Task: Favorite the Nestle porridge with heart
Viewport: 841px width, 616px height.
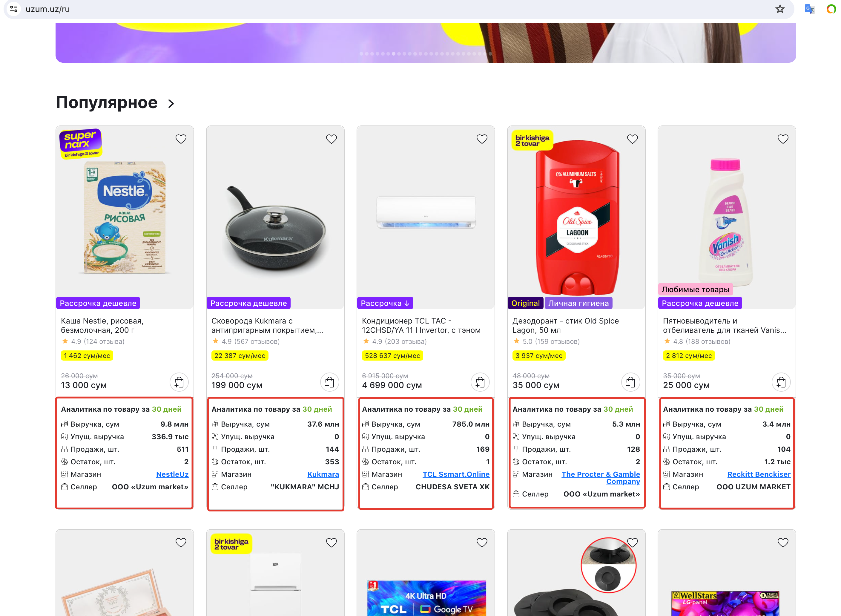Action: [181, 139]
